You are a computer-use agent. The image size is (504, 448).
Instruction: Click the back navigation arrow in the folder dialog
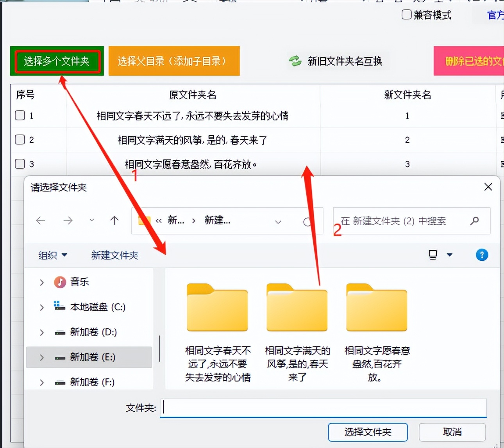41,220
